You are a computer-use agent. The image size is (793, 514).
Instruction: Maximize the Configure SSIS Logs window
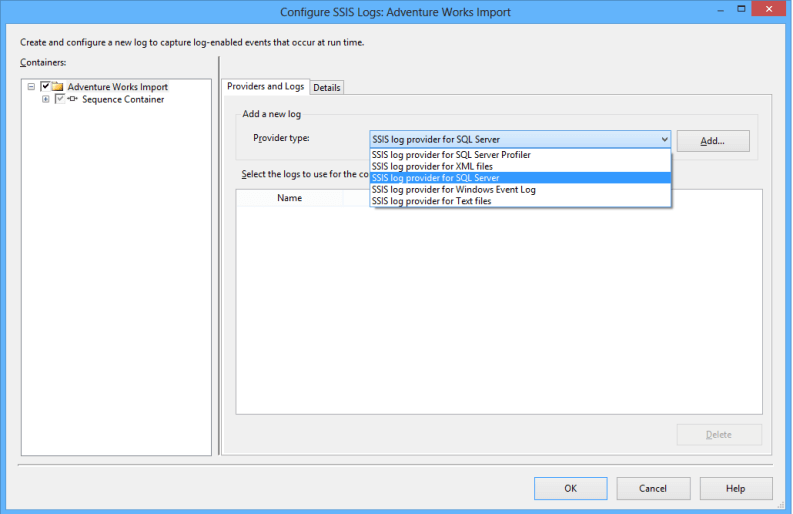click(x=741, y=9)
